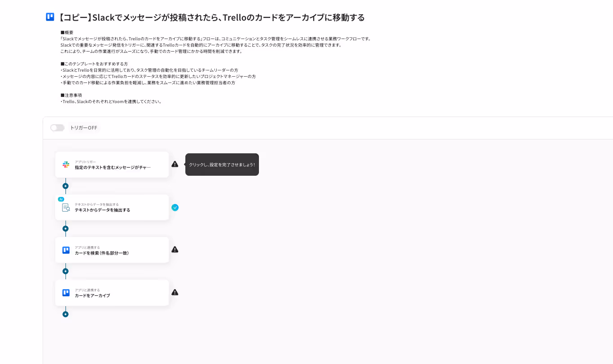The width and height of the screenshot is (613, 364).
Task: Click the Trello logo beside the flow title
Action: [50, 17]
